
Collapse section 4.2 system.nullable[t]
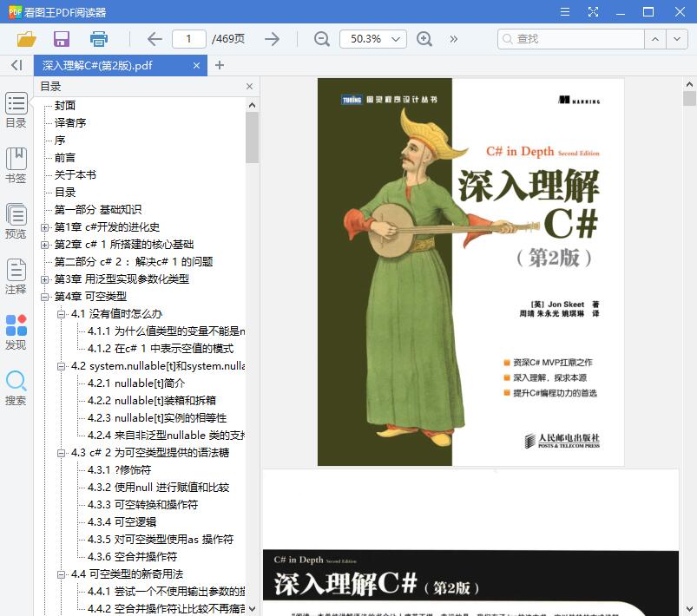pos(61,366)
